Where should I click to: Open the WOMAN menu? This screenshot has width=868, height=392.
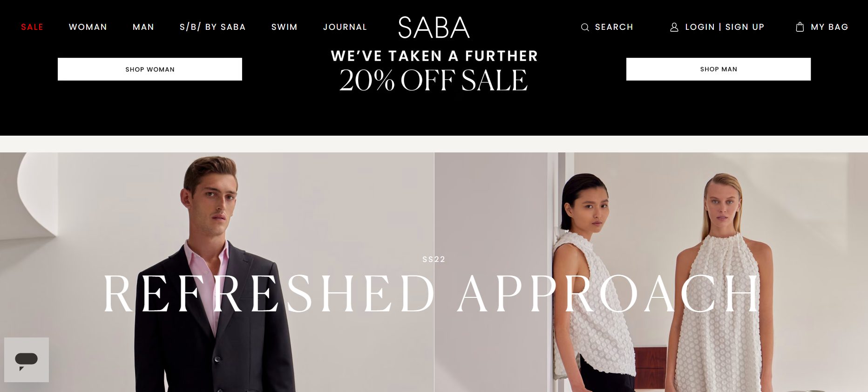tap(88, 27)
